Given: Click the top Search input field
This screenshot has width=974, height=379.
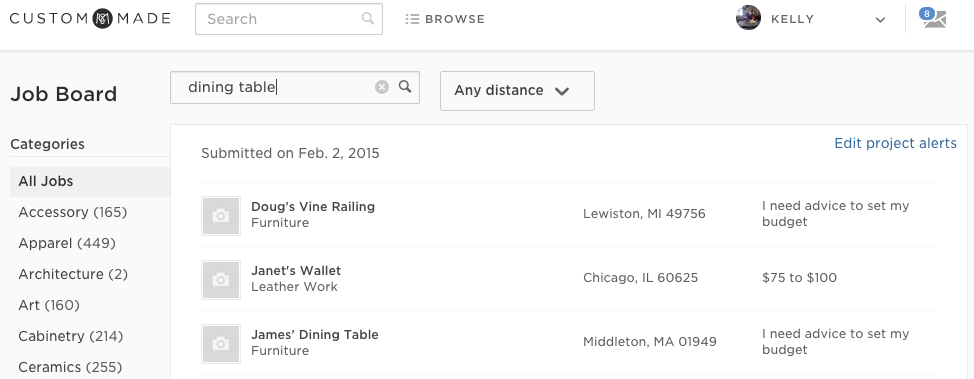Looking at the screenshot, I should click(289, 19).
